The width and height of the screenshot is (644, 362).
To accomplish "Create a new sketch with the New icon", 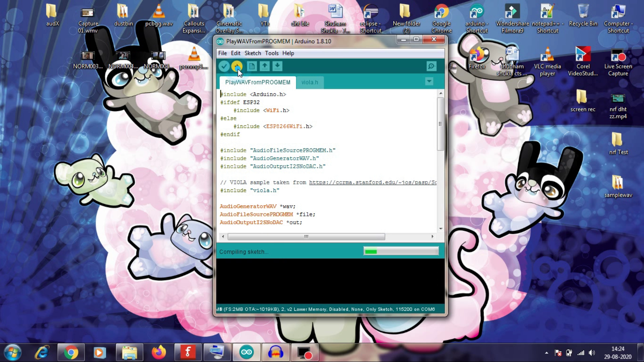I will 252,66.
